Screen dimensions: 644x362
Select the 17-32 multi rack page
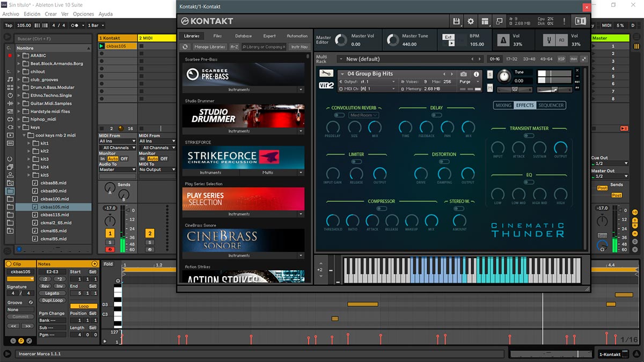tap(512, 59)
